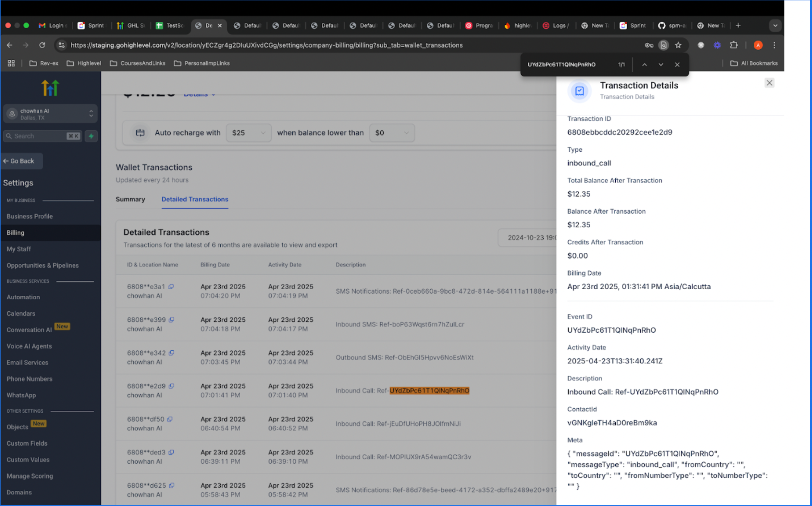Copy transaction ID 6808**ded3

(x=171, y=452)
